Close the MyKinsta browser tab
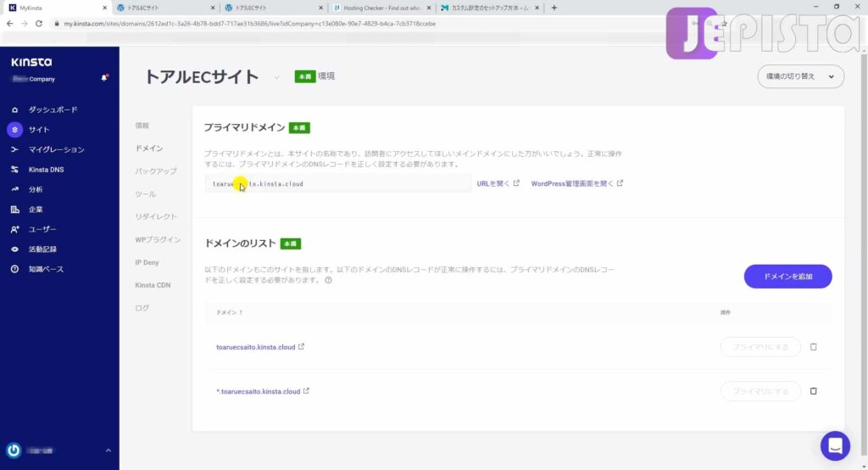868x470 pixels. point(104,8)
